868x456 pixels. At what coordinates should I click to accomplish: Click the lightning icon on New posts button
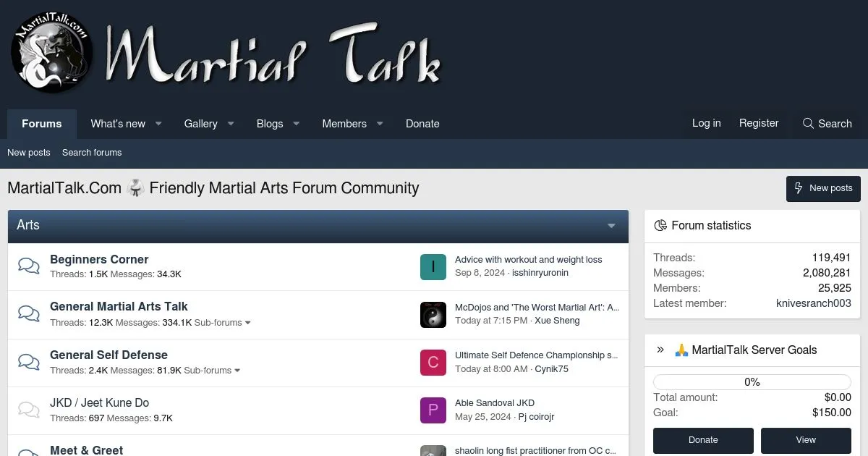799,188
